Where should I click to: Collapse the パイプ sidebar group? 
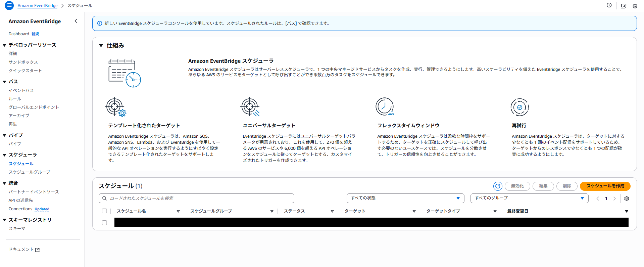coord(4,135)
